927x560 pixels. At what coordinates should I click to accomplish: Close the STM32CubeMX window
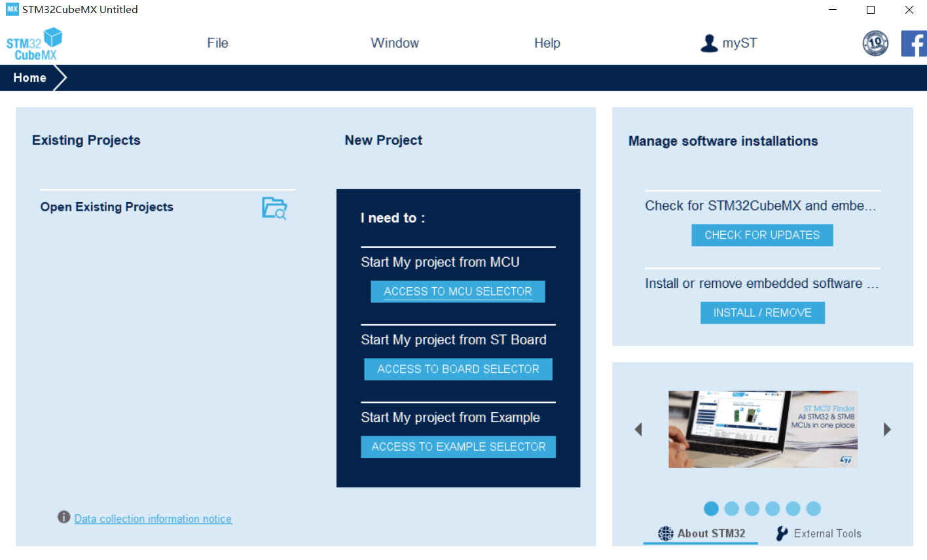(909, 10)
